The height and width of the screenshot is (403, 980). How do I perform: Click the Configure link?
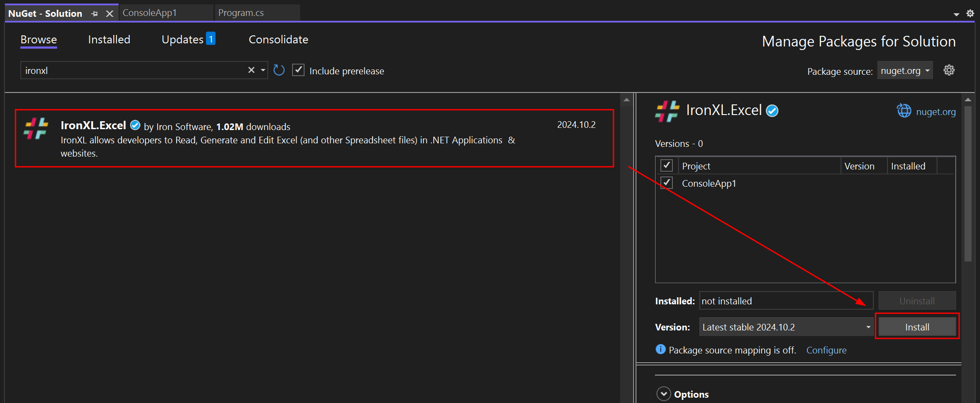(826, 350)
